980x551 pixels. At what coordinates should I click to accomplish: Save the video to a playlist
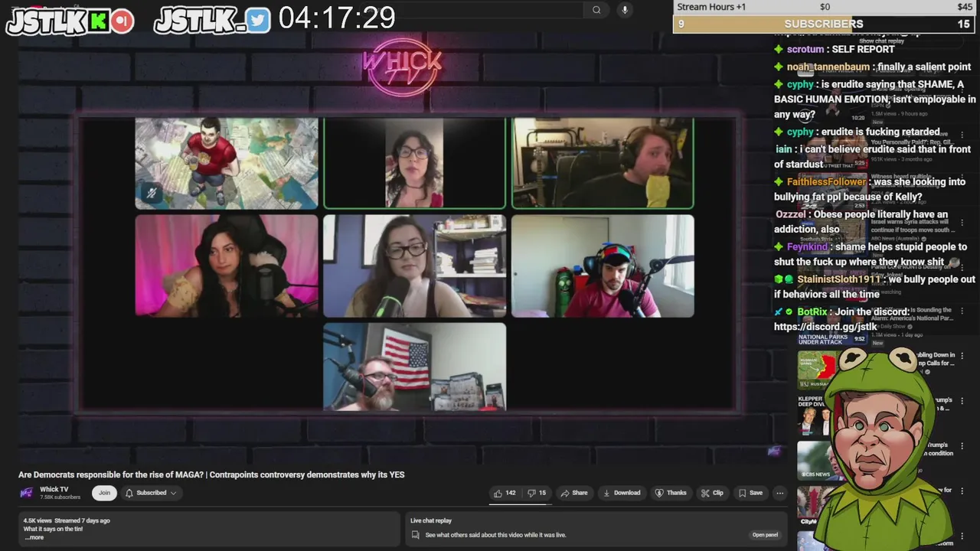750,493
